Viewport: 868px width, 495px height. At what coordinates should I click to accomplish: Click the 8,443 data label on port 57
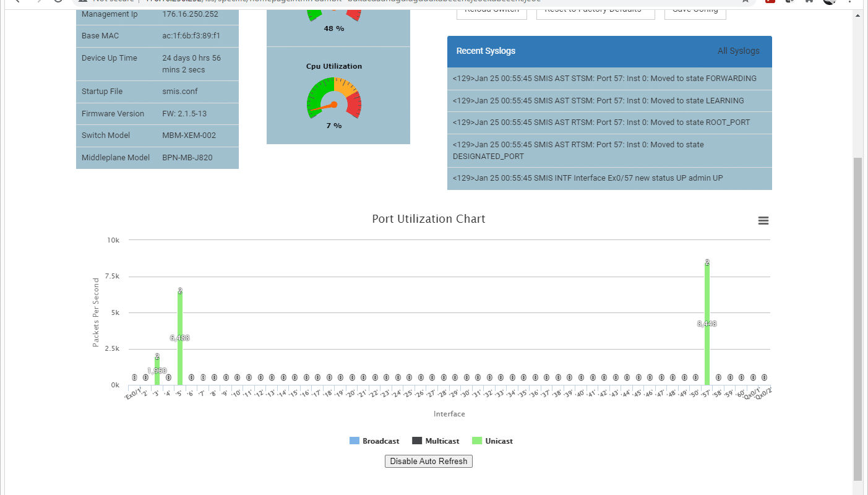707,324
